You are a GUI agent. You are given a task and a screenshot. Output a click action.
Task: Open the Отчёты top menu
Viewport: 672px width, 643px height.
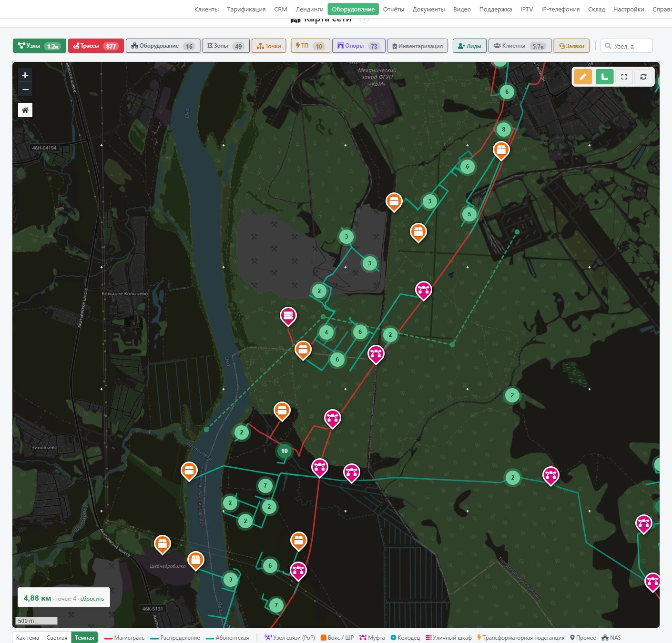(393, 9)
